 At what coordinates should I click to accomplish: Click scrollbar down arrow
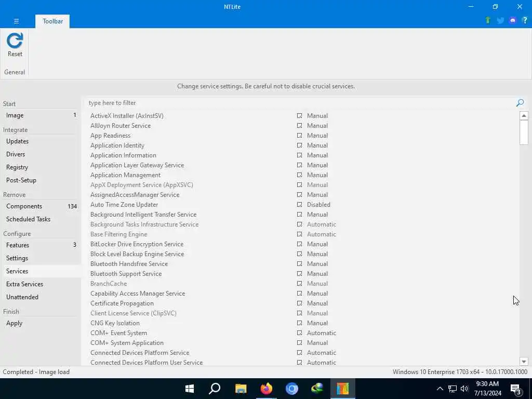click(524, 362)
